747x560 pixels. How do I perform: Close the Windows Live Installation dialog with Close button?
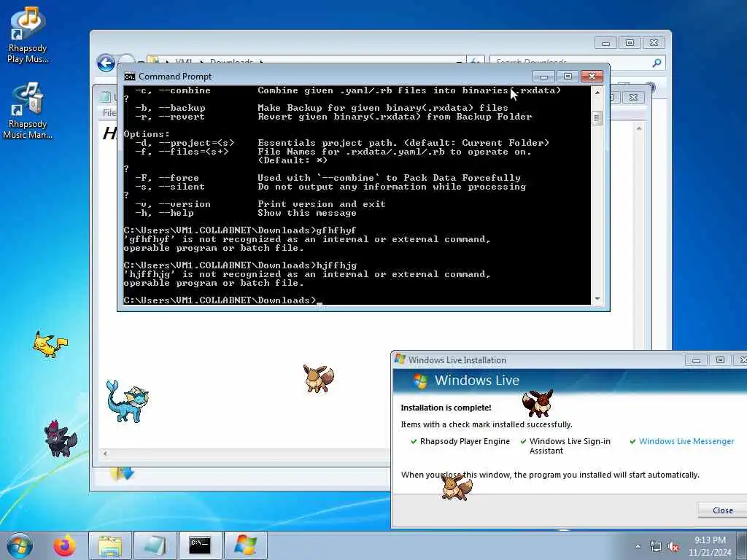pyautogui.click(x=722, y=510)
